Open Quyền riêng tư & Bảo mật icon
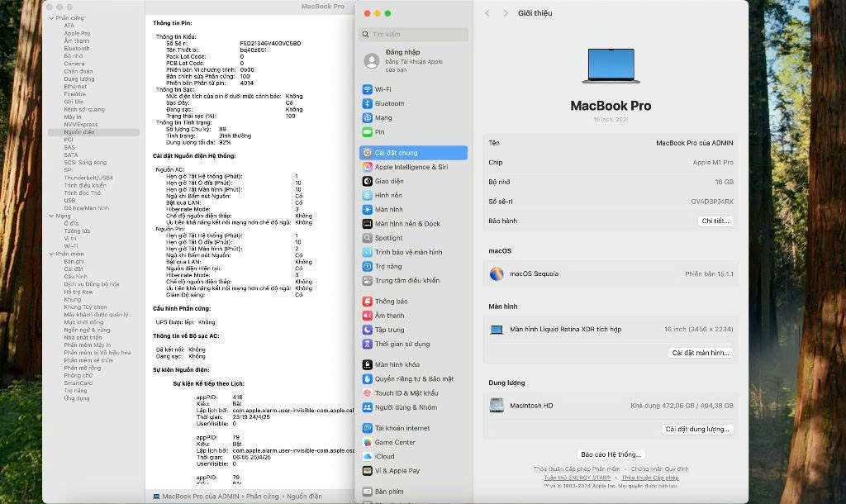The image size is (846, 504). (367, 378)
